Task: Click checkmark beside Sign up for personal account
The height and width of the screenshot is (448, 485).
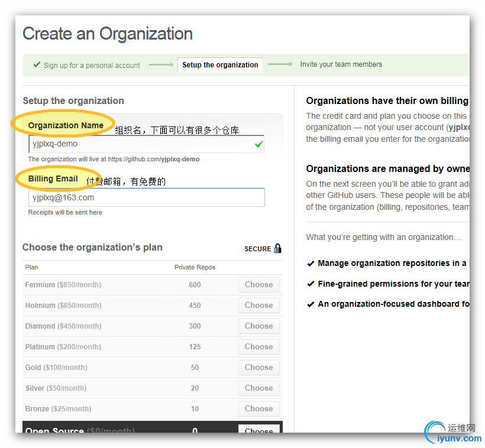Action: click(37, 64)
